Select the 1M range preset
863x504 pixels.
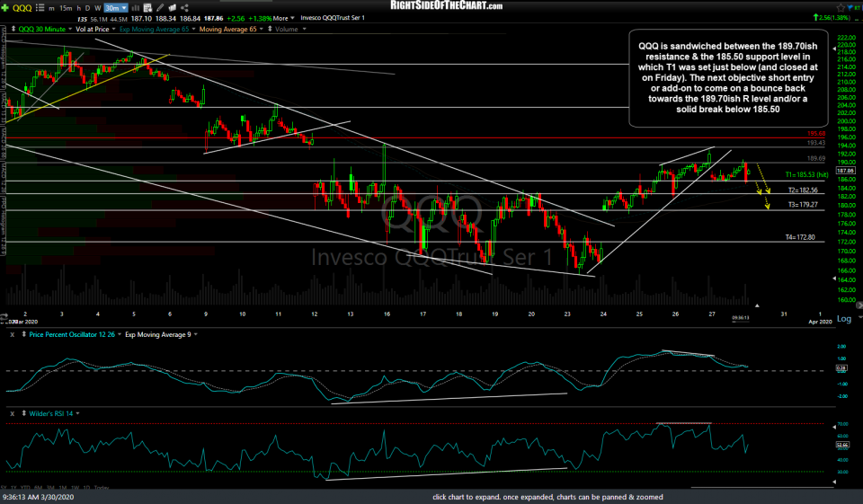click(62, 488)
